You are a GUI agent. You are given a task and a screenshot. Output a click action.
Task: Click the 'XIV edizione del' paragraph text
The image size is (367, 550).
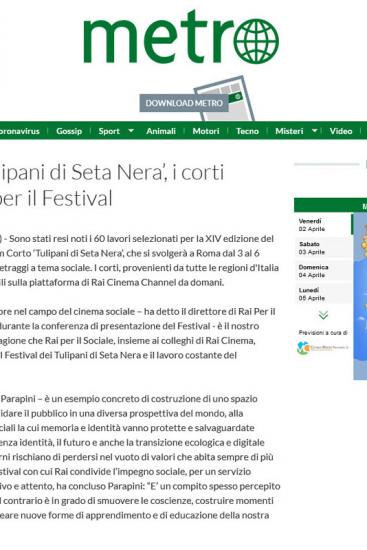tap(239, 239)
